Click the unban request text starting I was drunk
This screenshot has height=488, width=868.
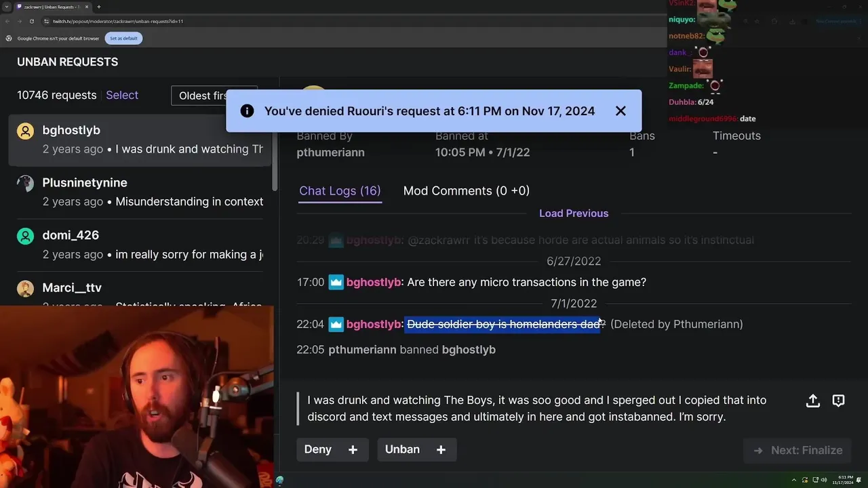[x=536, y=409]
